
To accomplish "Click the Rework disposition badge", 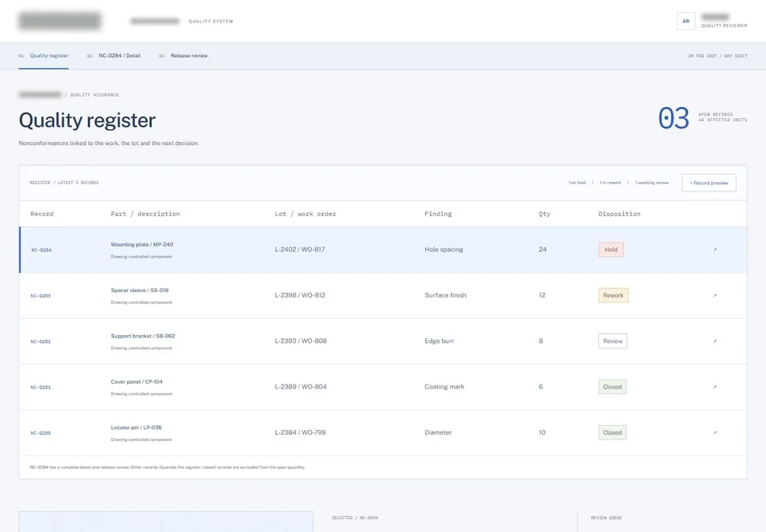I will 613,296.
